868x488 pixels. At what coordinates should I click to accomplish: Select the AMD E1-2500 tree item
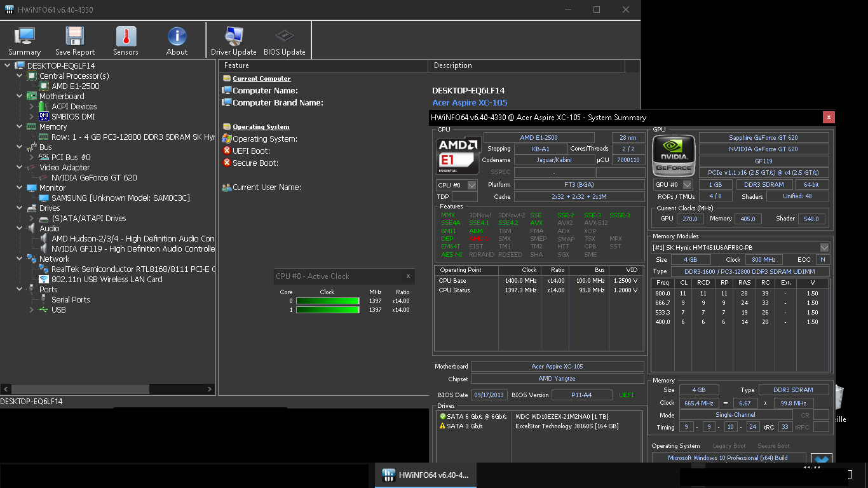(75, 86)
